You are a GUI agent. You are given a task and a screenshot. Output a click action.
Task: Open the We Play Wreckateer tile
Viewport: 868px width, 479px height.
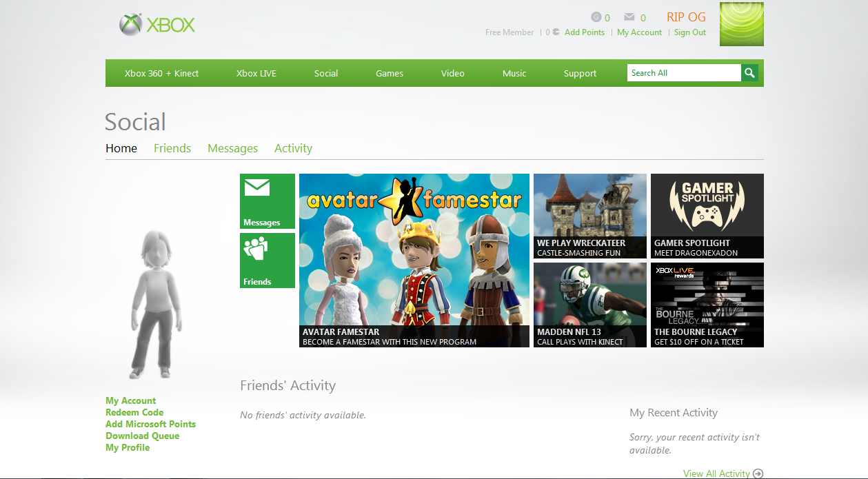point(590,216)
